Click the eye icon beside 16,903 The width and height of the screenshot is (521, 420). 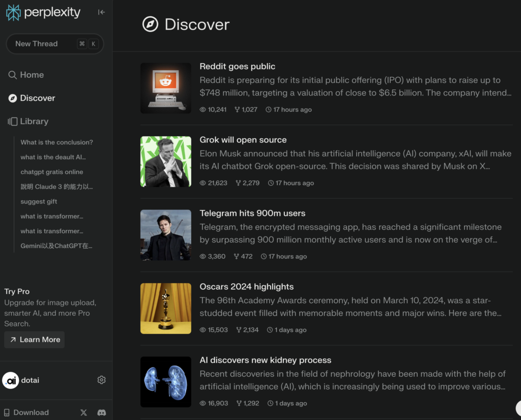202,403
